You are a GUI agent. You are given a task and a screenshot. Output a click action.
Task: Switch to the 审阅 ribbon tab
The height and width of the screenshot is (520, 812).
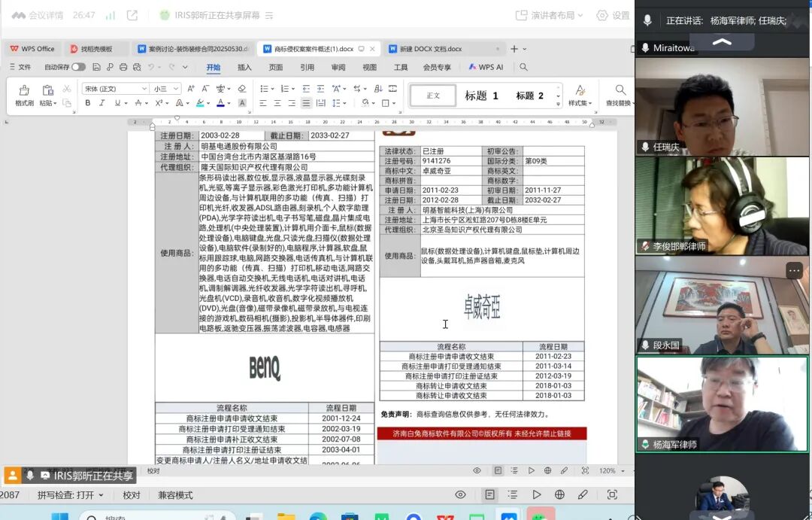338,67
